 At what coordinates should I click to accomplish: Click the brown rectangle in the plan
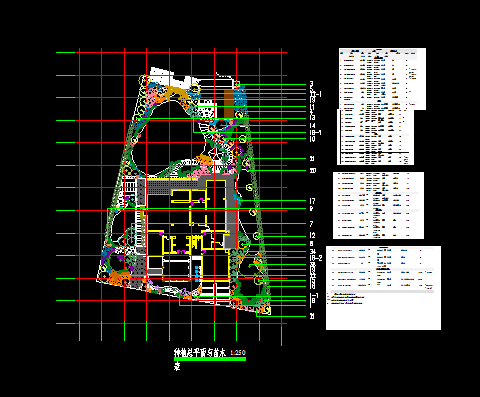click(x=228, y=103)
